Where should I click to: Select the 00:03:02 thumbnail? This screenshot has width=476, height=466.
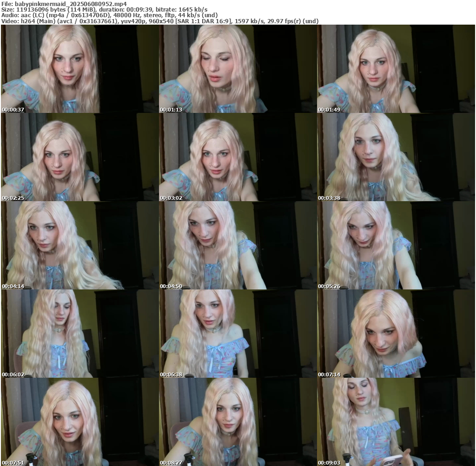(238, 157)
